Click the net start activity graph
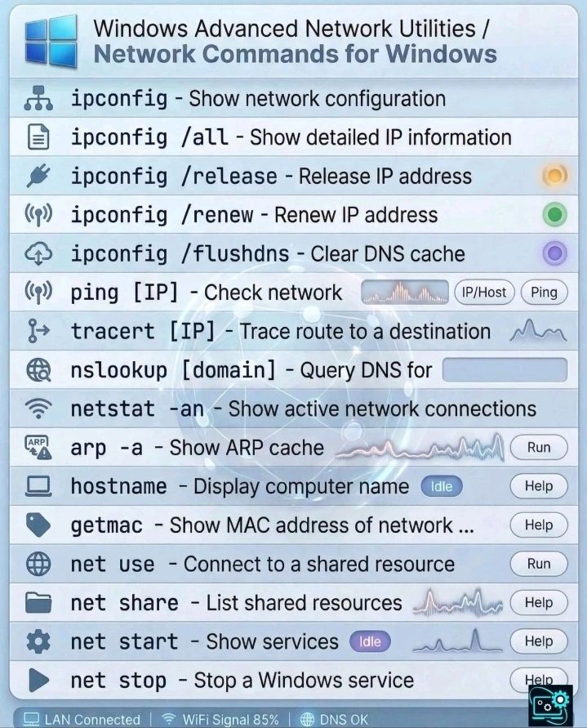Screen dimensions: 587x728 tap(457, 641)
